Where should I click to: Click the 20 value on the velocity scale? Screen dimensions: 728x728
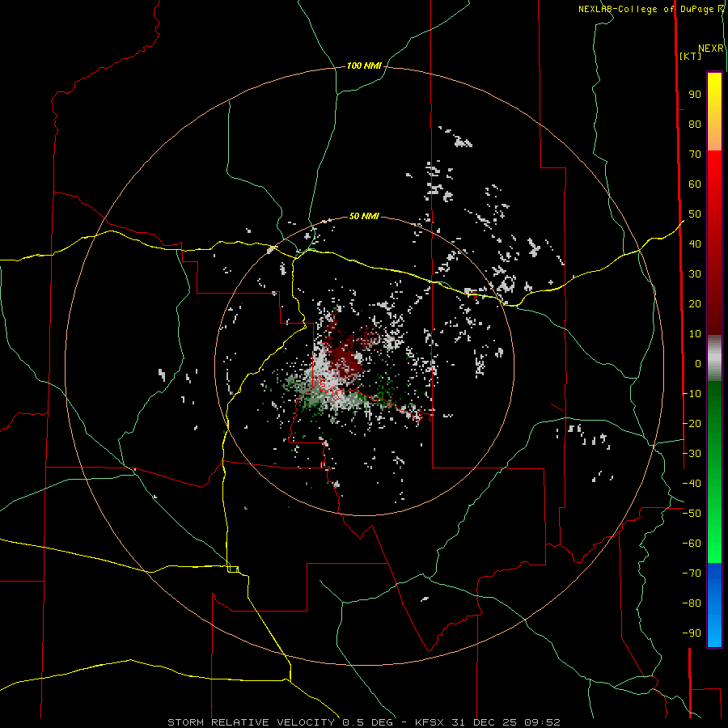click(695, 303)
